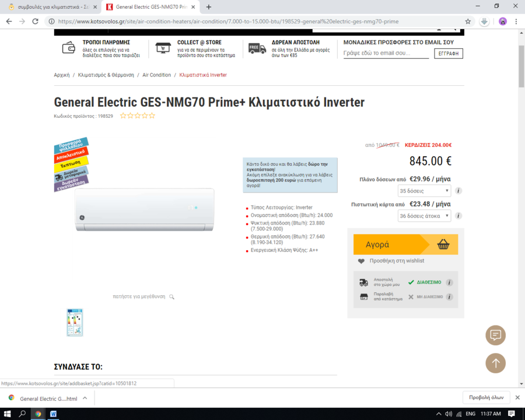This screenshot has height=420, width=525.
Task: Open Windows taskbar search
Action: pyautogui.click(x=22, y=414)
